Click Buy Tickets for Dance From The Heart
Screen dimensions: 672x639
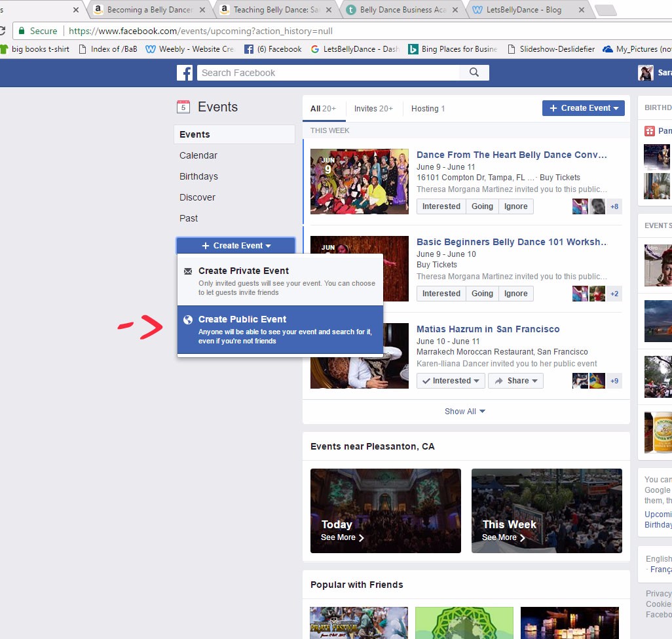coord(560,178)
